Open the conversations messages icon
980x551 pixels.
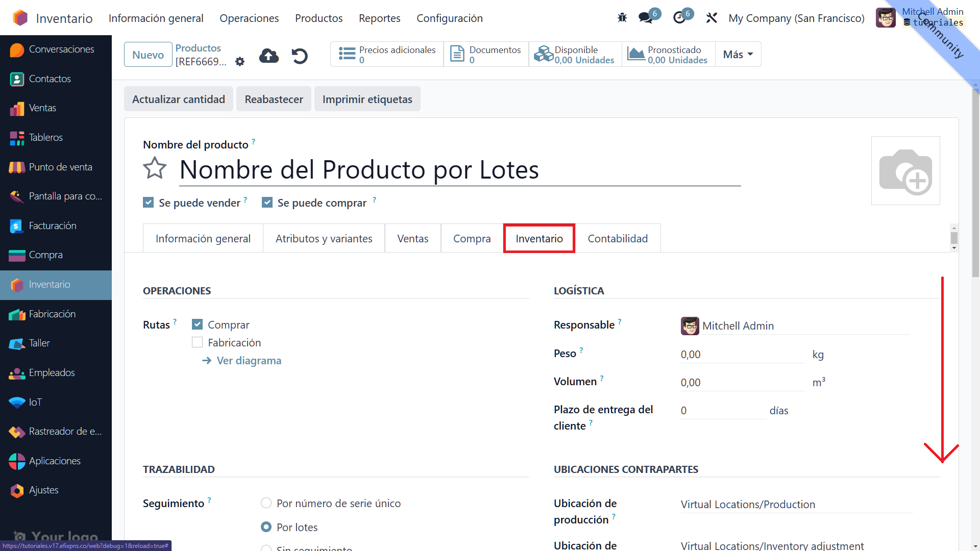point(646,18)
